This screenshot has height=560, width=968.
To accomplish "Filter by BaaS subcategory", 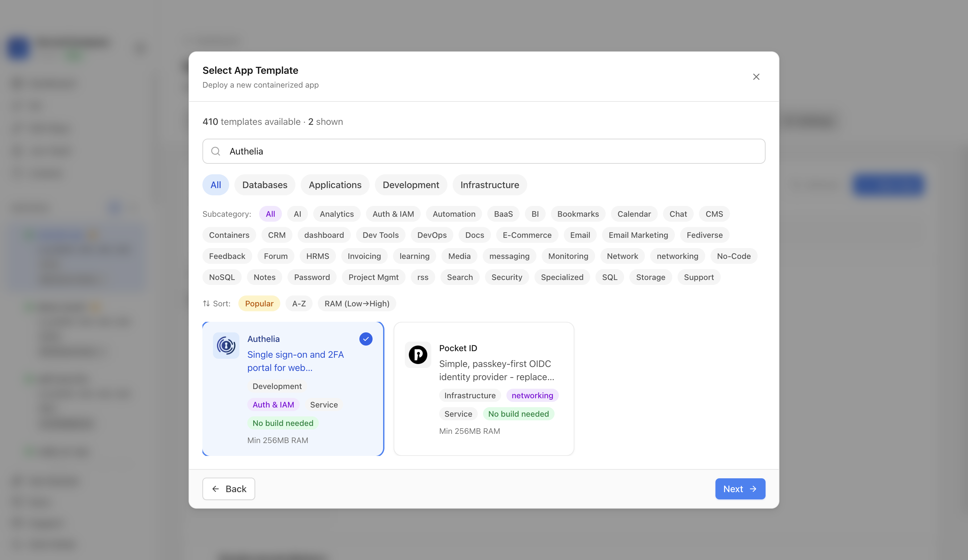I will click(503, 214).
